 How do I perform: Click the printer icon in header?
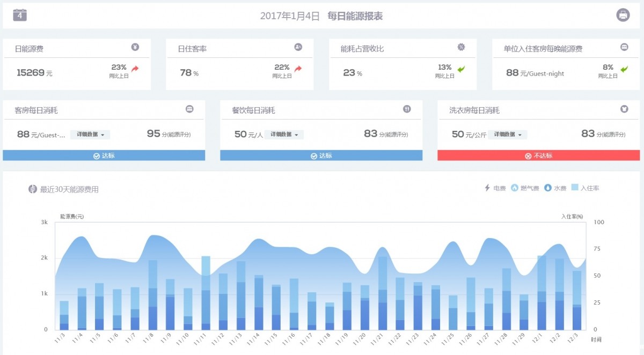coord(623,15)
